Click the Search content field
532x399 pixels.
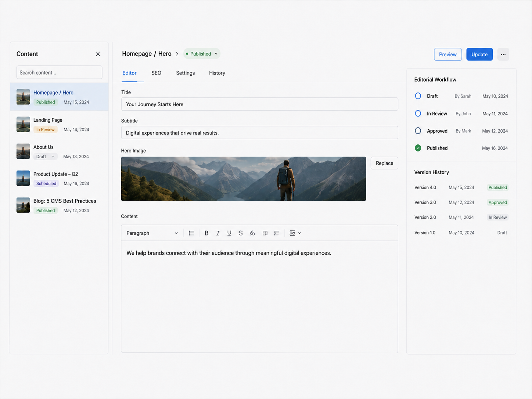pos(59,72)
